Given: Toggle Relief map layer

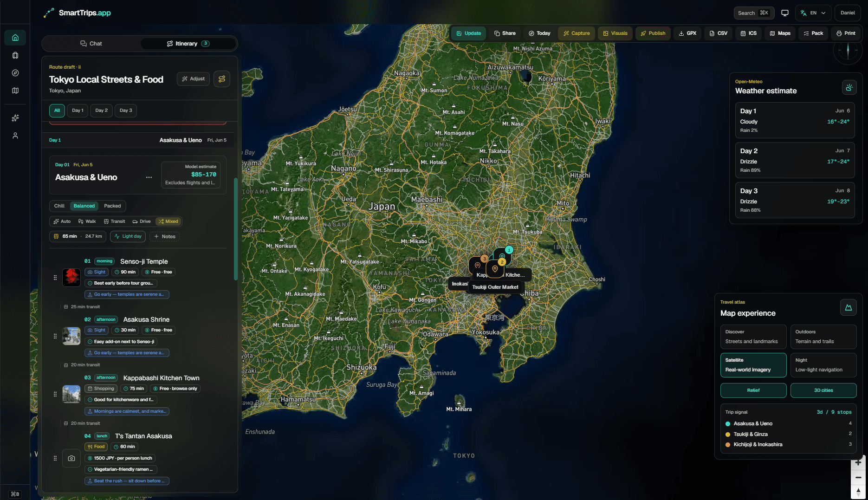Looking at the screenshot, I should coord(753,390).
